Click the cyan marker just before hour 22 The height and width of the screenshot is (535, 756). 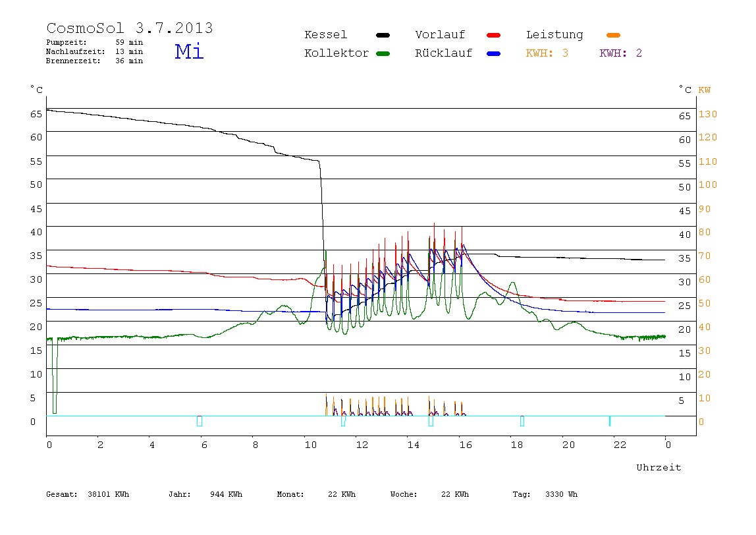610,421
